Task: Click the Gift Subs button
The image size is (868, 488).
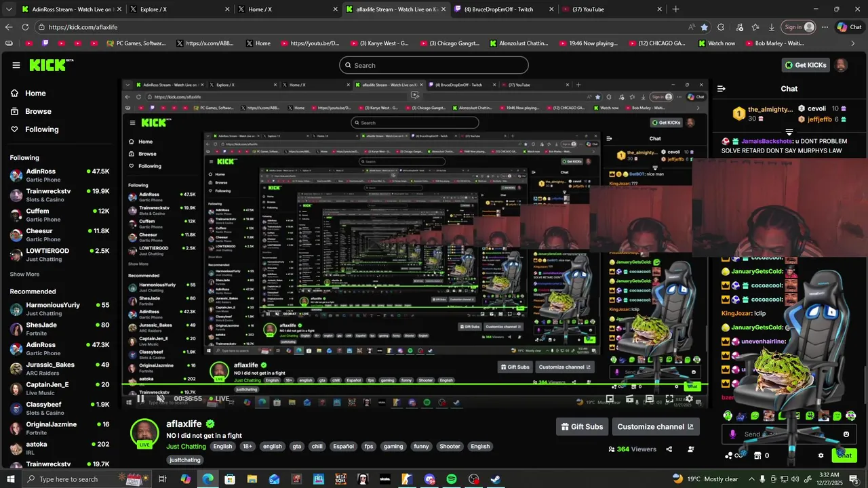Action: 582,427
